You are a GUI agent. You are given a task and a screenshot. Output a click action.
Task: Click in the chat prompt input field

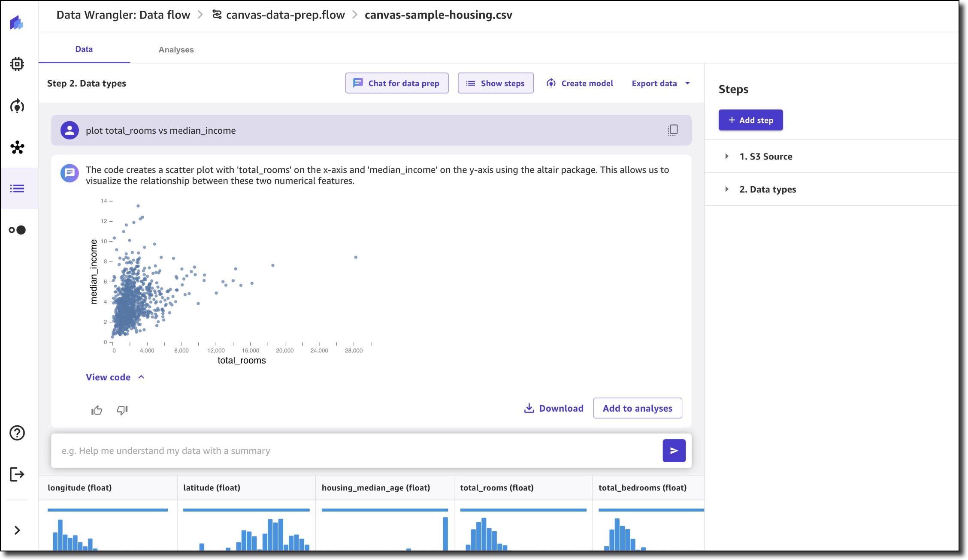[x=356, y=451]
